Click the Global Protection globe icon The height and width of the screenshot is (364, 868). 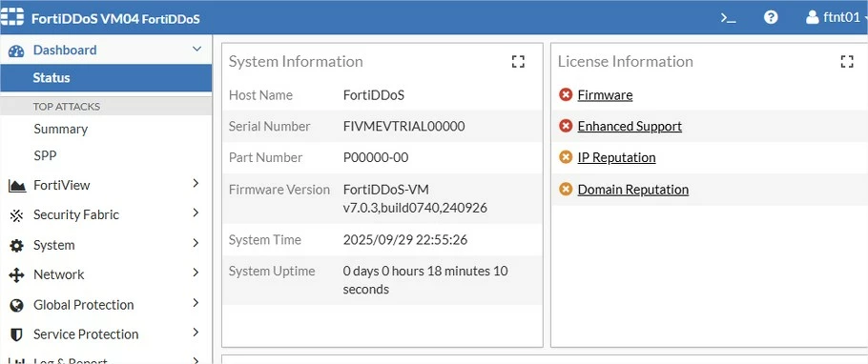pos(16,305)
